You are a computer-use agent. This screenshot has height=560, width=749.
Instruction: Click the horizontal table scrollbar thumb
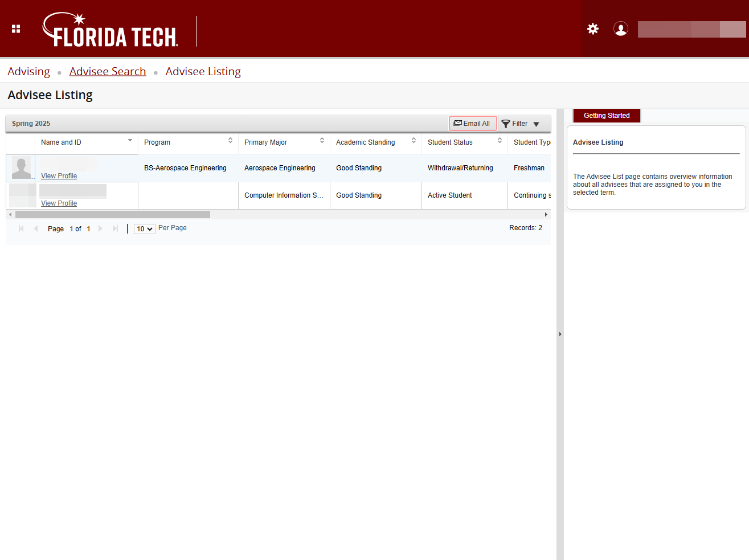tap(113, 215)
